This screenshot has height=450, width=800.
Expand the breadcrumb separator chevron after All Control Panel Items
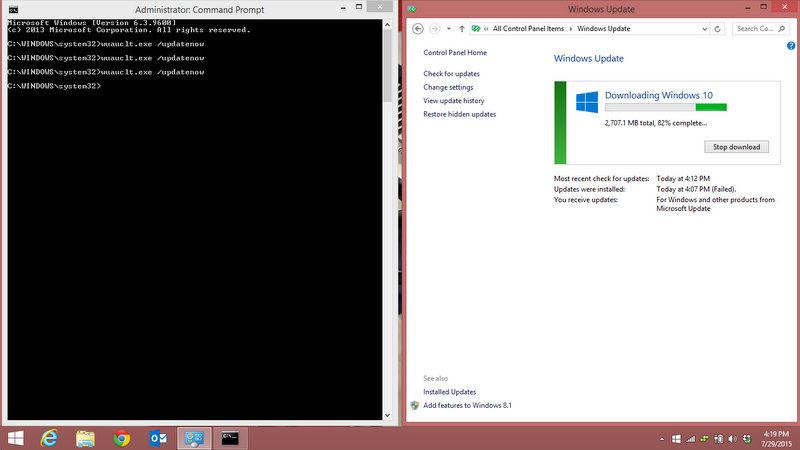click(x=570, y=29)
